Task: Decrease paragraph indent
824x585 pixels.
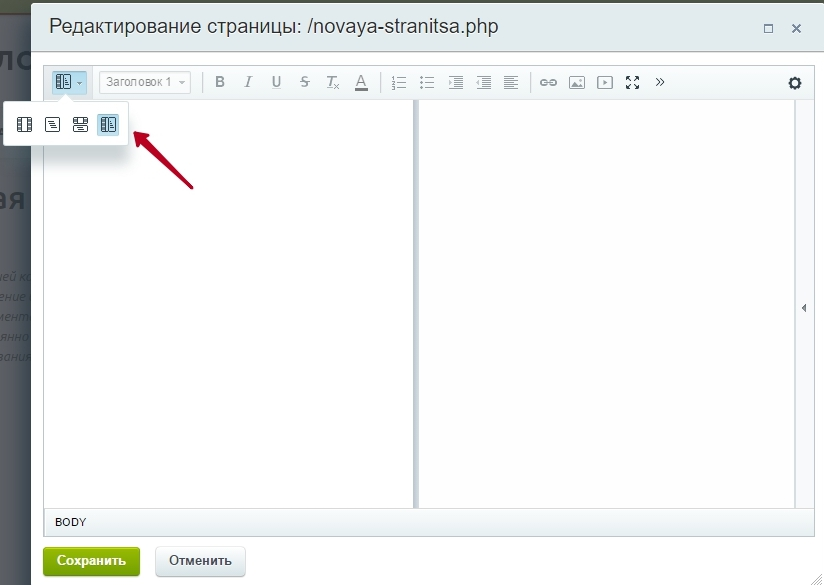Action: tap(483, 83)
